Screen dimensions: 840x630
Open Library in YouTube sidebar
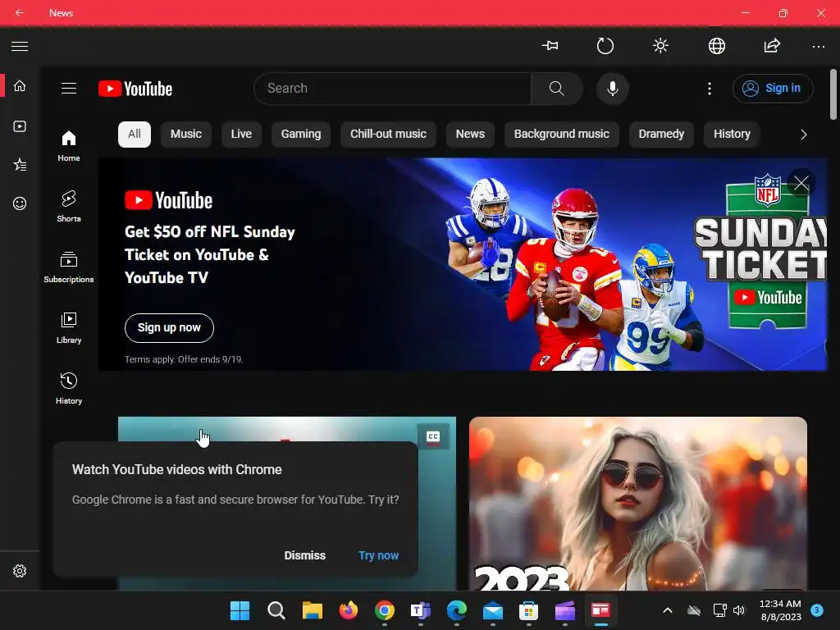[69, 328]
